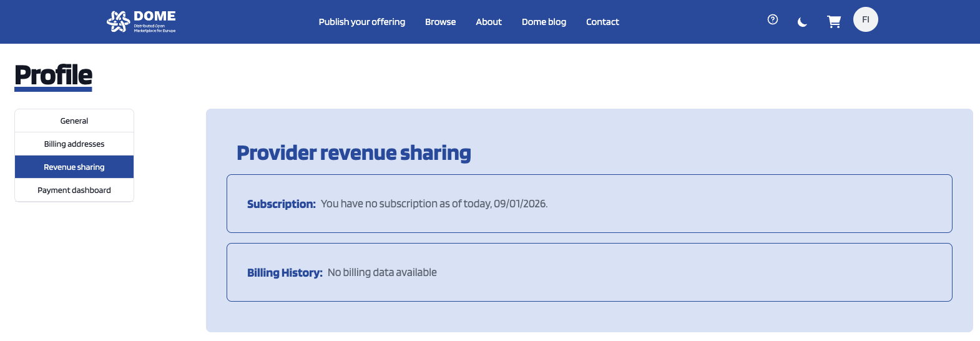Image resolution: width=980 pixels, height=341 pixels.
Task: Open the help question mark icon
Action: tap(773, 19)
